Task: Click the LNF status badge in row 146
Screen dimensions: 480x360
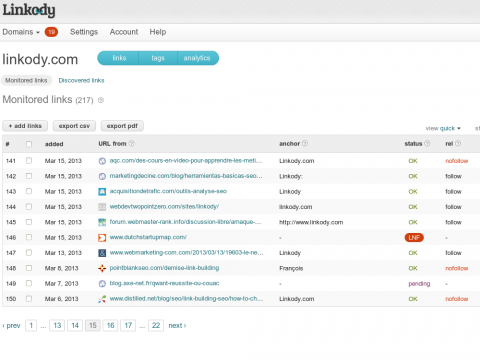Action: tap(414, 237)
